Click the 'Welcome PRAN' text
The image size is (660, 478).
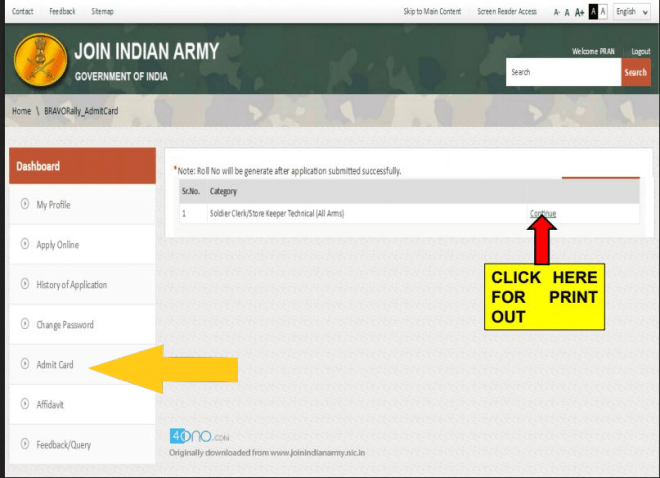coord(593,51)
